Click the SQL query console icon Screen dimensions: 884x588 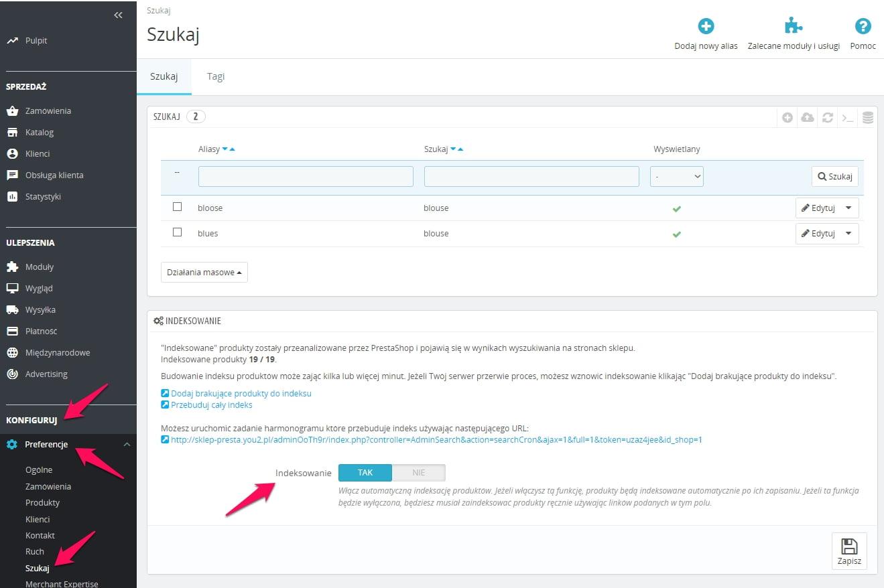848,117
